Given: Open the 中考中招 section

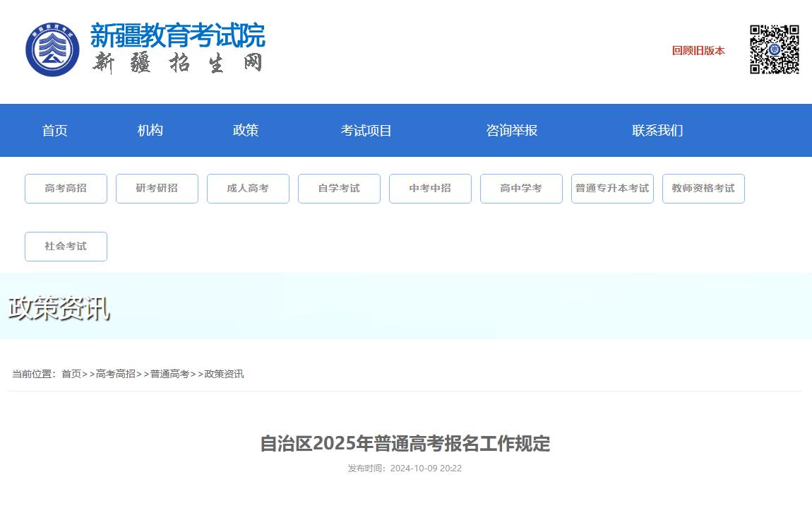Looking at the screenshot, I should pyautogui.click(x=430, y=188).
